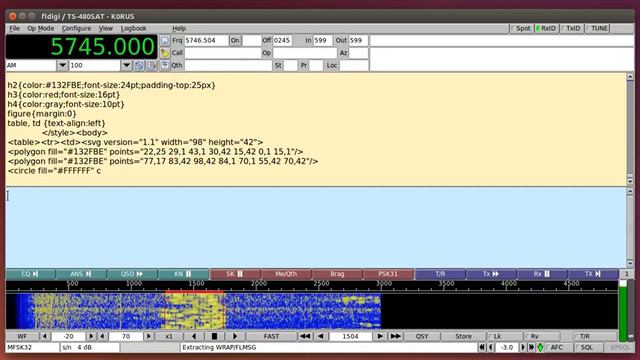The height and width of the screenshot is (360, 640).
Task: Click double-right arrow after -3.0 value
Action: click(x=531, y=347)
